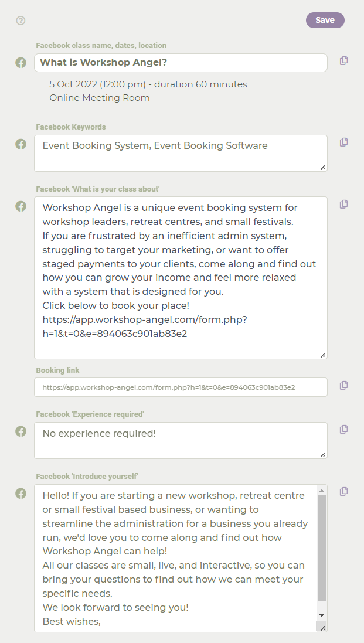
Task: Copy the Facebook class name field
Action: coord(344,61)
